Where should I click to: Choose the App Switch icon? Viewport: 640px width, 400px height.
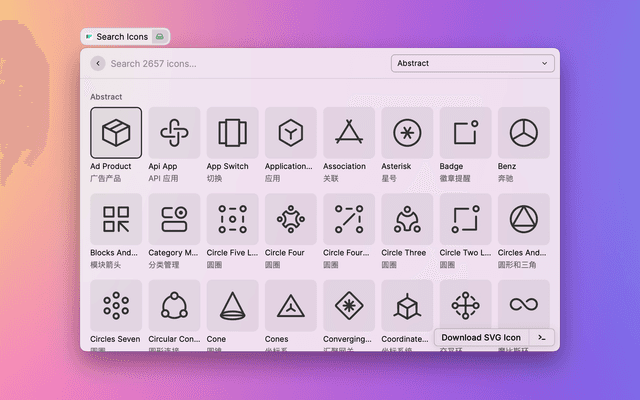pyautogui.click(x=232, y=133)
